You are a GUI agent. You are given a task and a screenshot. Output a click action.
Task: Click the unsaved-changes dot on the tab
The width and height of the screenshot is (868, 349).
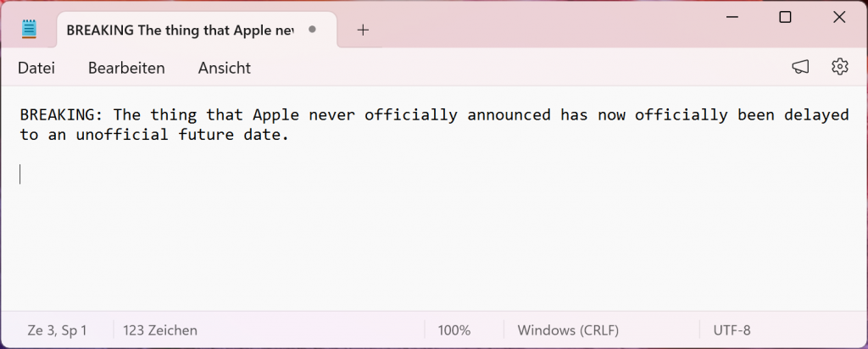click(312, 30)
